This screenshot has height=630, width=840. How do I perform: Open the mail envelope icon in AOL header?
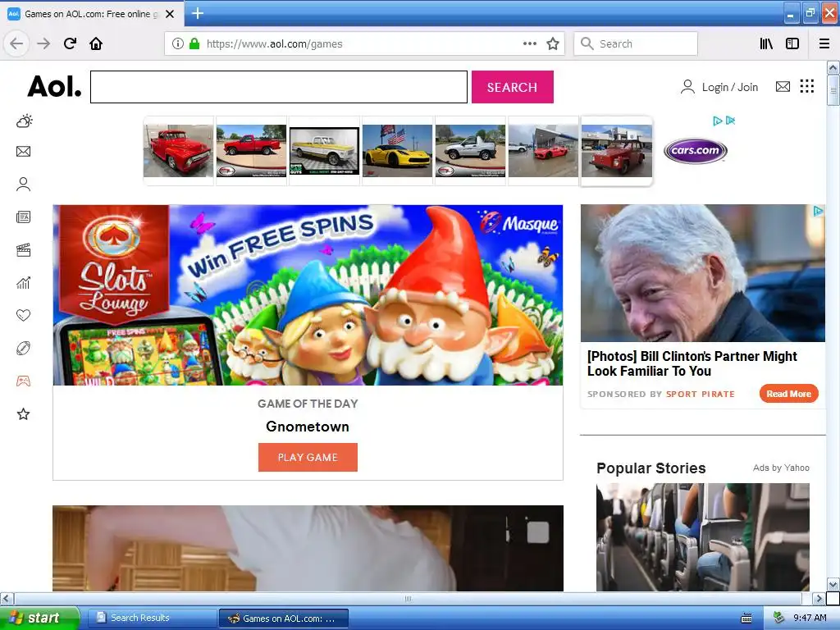[x=783, y=86]
